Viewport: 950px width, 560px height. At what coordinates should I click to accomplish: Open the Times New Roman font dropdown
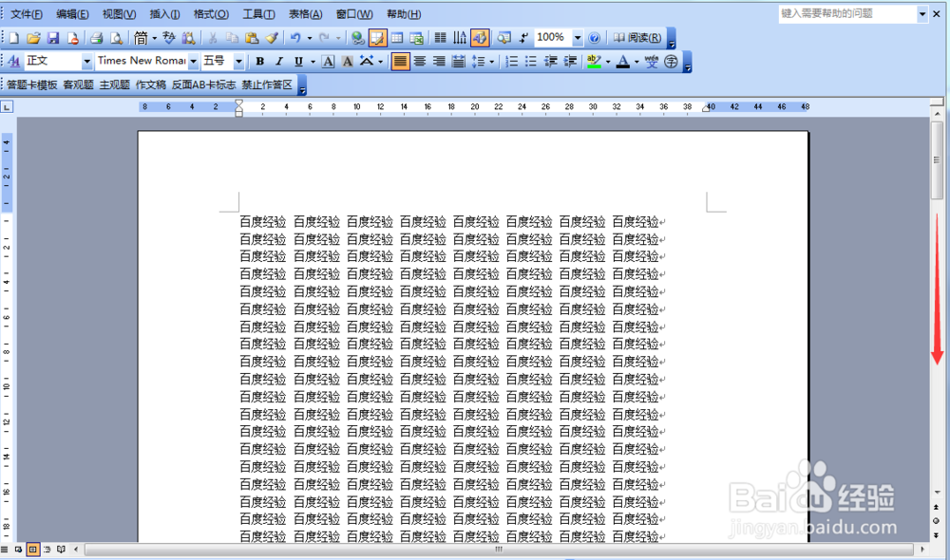(193, 61)
